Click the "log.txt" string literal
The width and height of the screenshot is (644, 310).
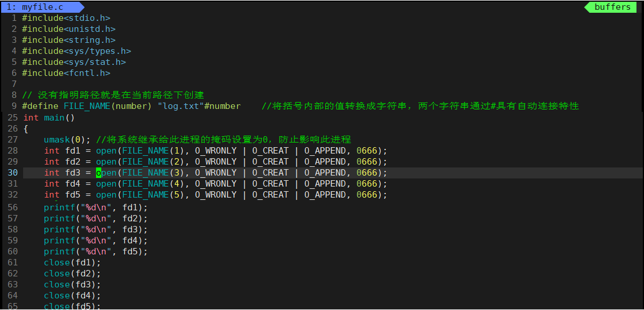pos(180,106)
